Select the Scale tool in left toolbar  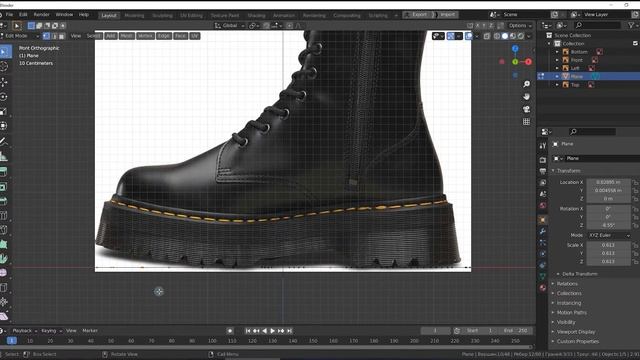click(x=4, y=111)
